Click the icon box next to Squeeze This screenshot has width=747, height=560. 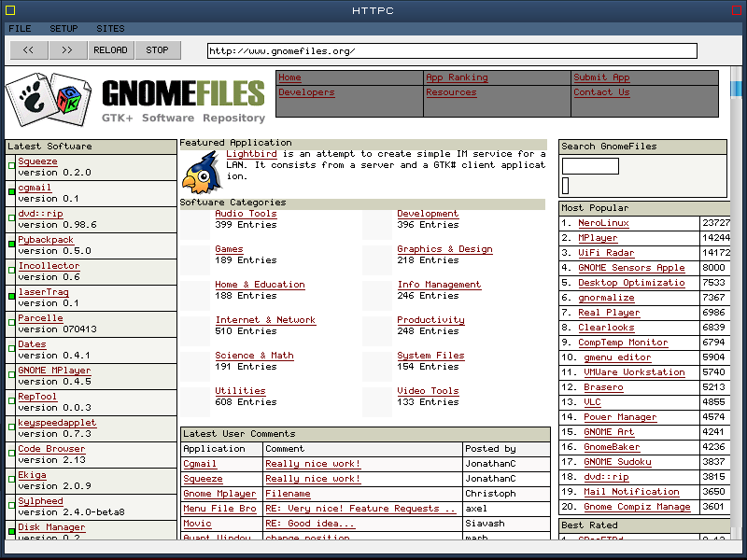click(x=11, y=166)
